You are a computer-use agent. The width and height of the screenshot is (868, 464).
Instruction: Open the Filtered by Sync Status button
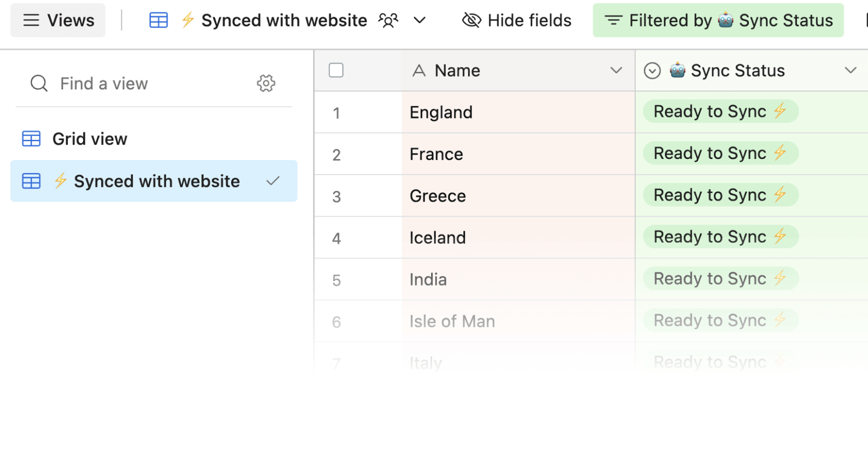(x=718, y=20)
